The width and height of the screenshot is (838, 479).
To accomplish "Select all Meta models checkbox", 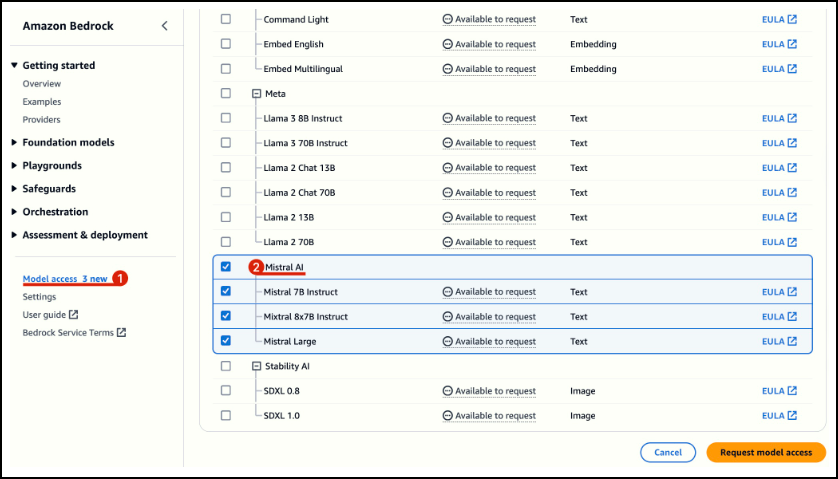I will (x=226, y=93).
